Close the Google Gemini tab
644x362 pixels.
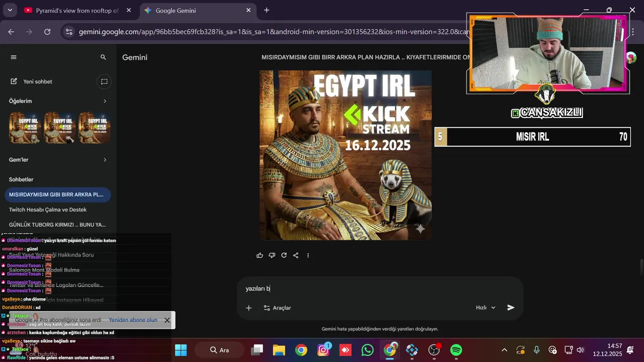249,10
